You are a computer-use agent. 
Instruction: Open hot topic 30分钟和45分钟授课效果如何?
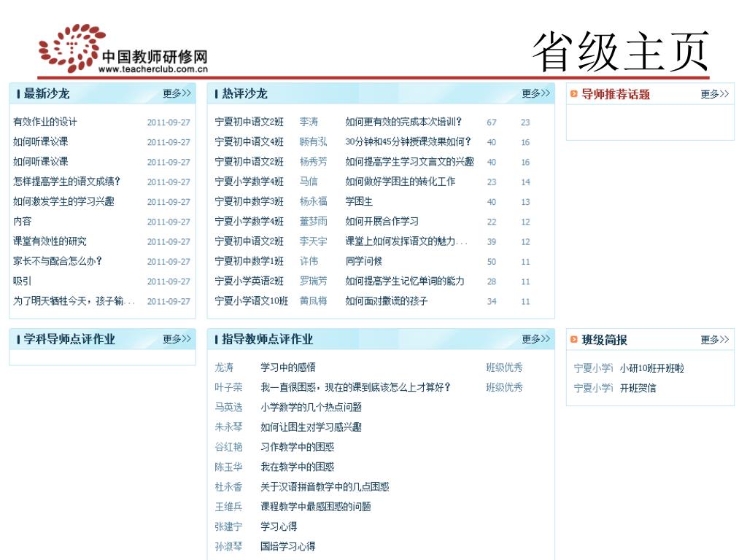(409, 142)
